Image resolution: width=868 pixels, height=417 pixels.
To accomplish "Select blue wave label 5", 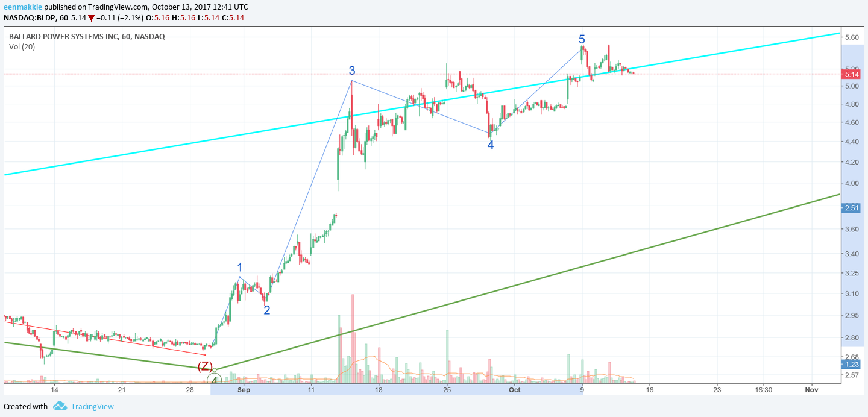I will pos(582,39).
